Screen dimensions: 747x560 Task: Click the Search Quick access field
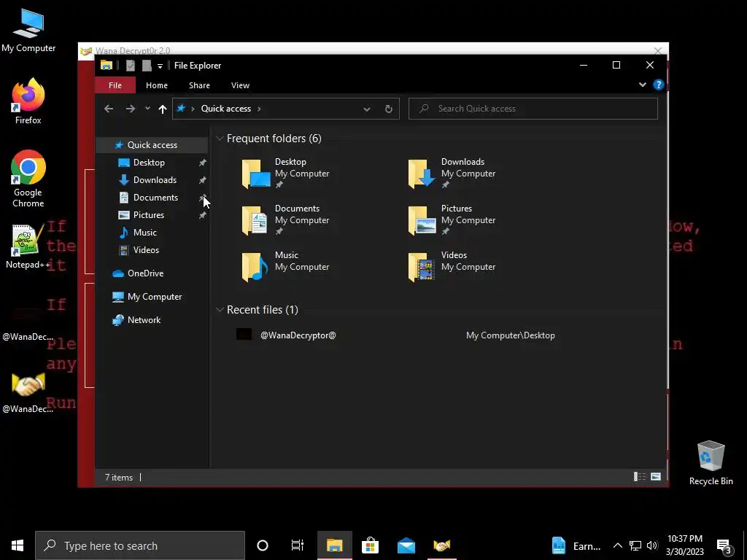click(533, 109)
